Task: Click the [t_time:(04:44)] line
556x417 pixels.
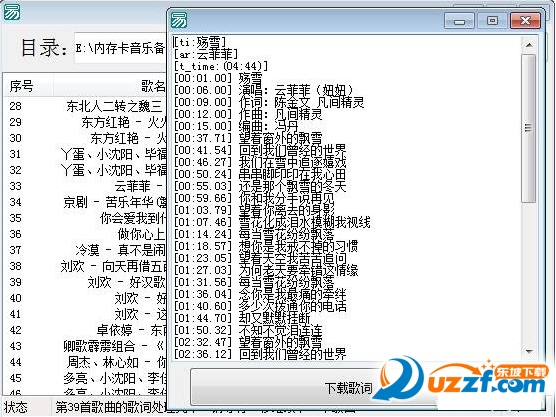Action: 221,66
